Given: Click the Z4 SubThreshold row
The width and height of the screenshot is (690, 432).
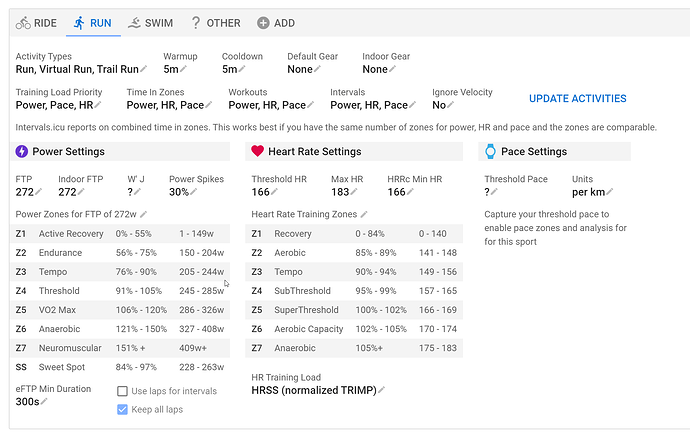Looking at the screenshot, I should click(x=354, y=291).
